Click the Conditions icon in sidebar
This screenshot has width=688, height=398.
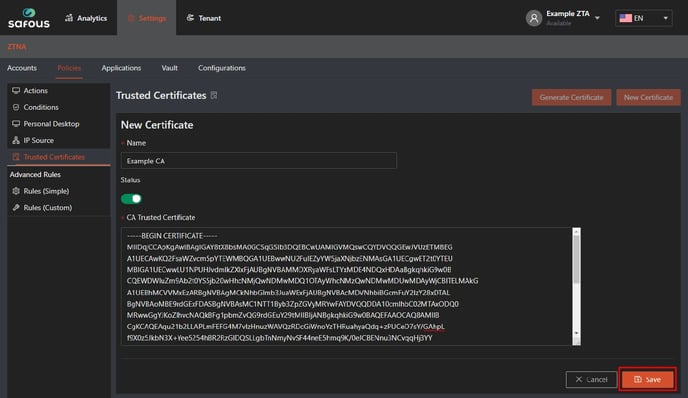16,107
